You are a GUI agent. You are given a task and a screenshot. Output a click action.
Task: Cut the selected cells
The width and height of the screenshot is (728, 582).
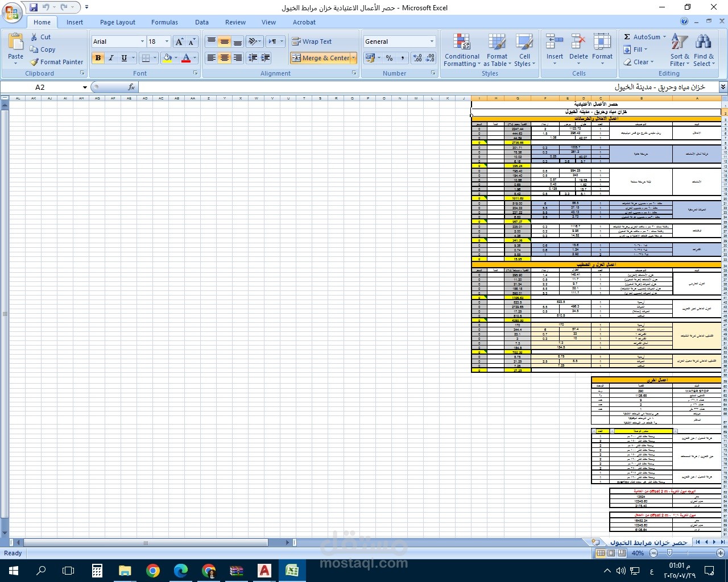pos(40,37)
